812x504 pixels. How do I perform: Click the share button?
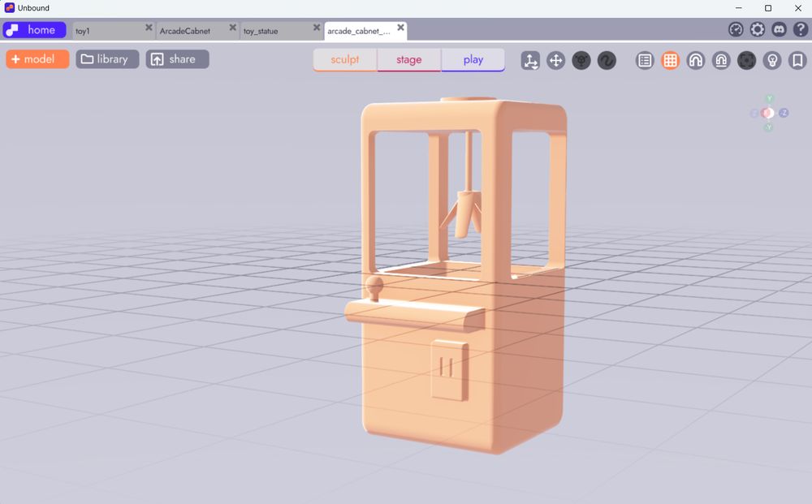tap(177, 59)
